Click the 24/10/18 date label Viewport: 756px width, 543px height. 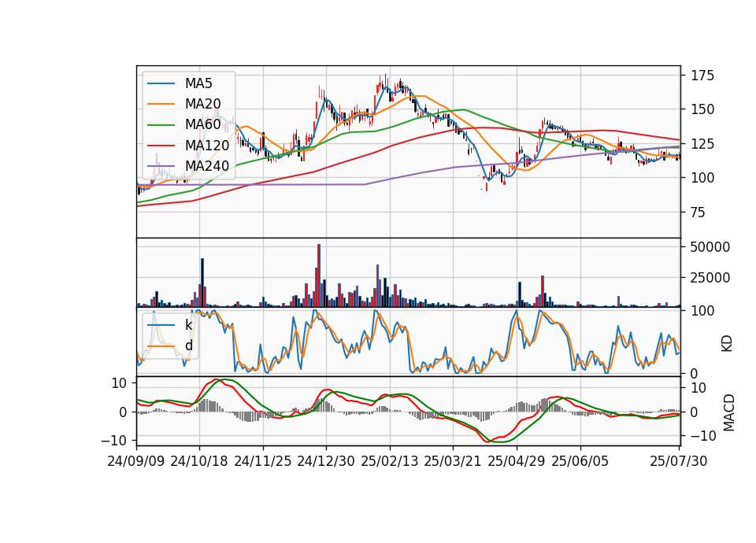click(199, 461)
